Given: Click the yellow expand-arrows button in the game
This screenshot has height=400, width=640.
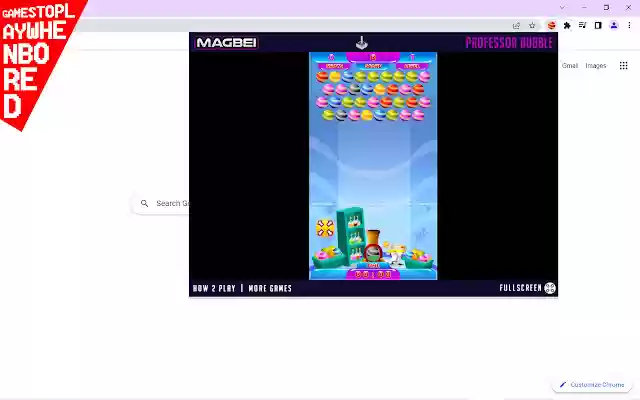Looking at the screenshot, I should pyautogui.click(x=325, y=228).
